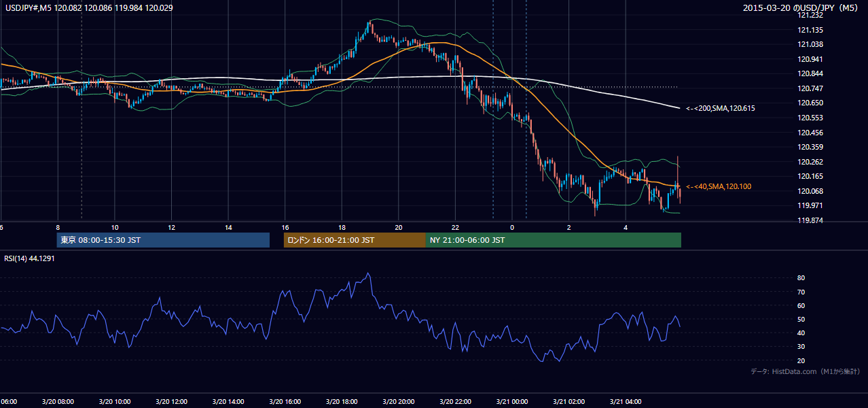Select the Tokyo 08:00-15:30 JST session bar
The height and width of the screenshot is (408, 868).
pyautogui.click(x=163, y=240)
